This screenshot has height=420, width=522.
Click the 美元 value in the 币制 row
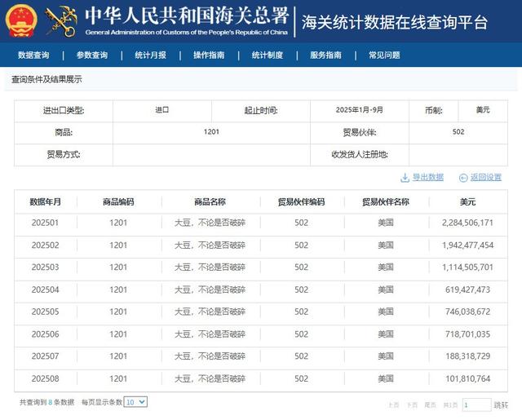click(x=483, y=110)
